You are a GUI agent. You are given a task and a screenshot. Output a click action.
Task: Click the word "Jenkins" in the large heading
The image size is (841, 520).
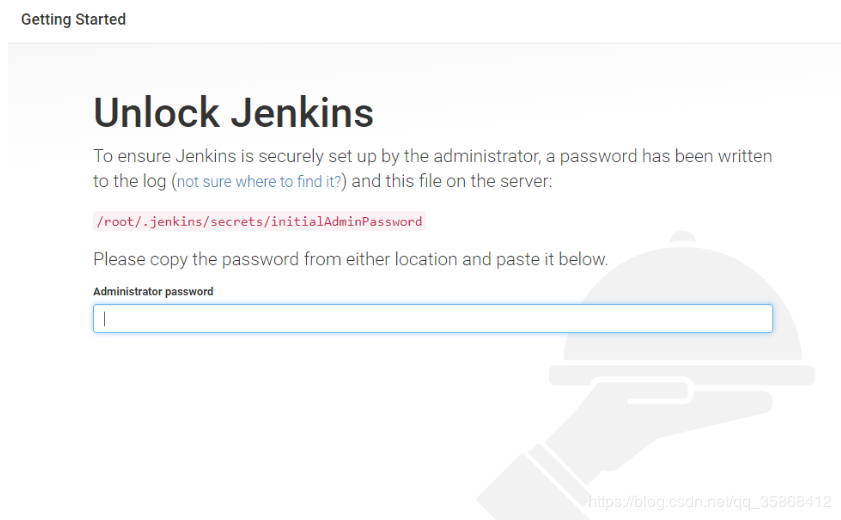303,113
